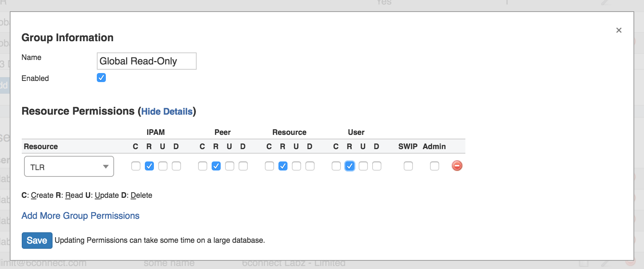Image resolution: width=644 pixels, height=269 pixels.
Task: Enable IPAM Create permission checkbox
Action: (x=136, y=166)
